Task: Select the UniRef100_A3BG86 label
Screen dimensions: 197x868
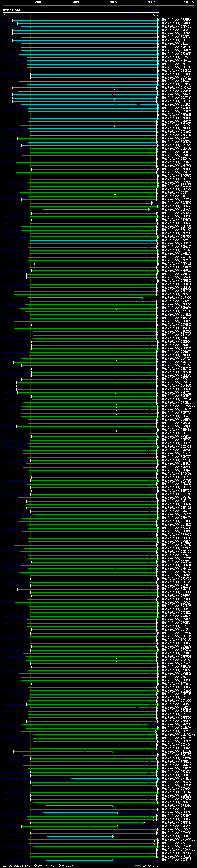Action: coord(176,430)
